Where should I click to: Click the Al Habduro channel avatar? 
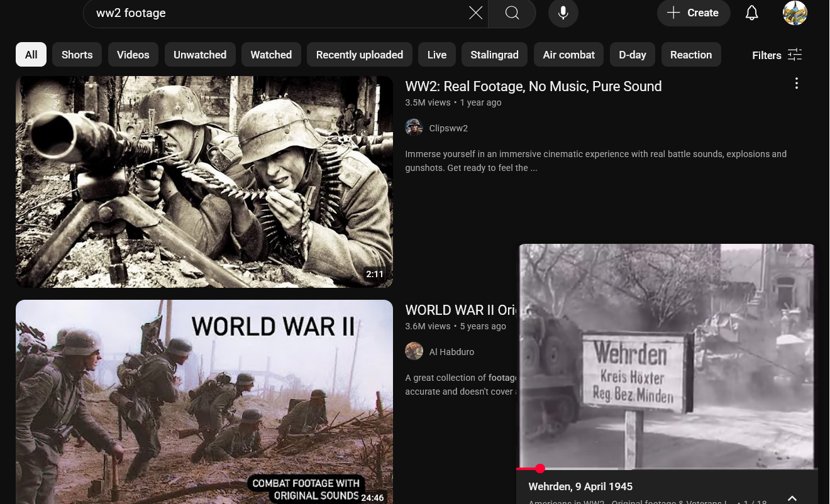[414, 351]
